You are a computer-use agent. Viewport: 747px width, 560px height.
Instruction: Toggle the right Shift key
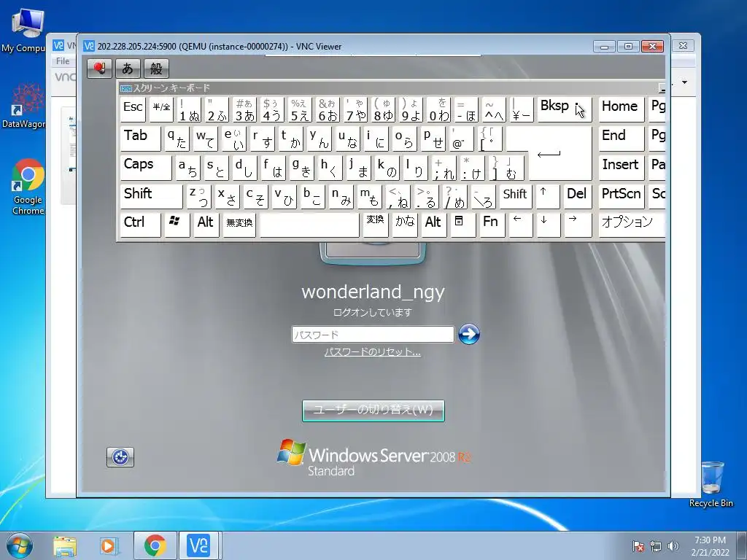[515, 196]
